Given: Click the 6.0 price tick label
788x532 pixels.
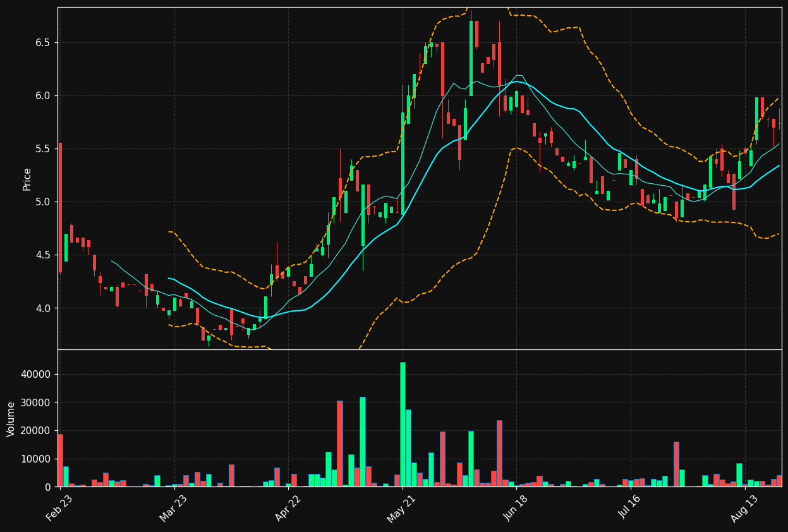Looking at the screenshot, I should (x=44, y=96).
